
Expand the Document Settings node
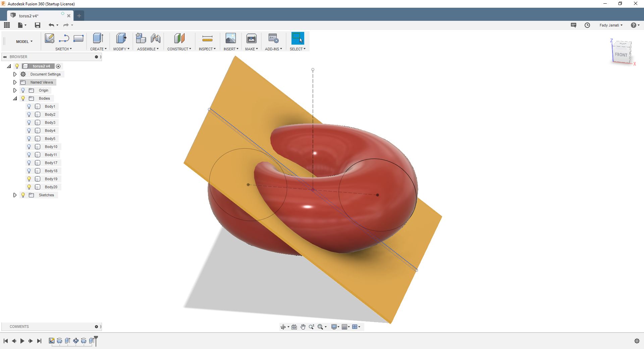tap(15, 74)
